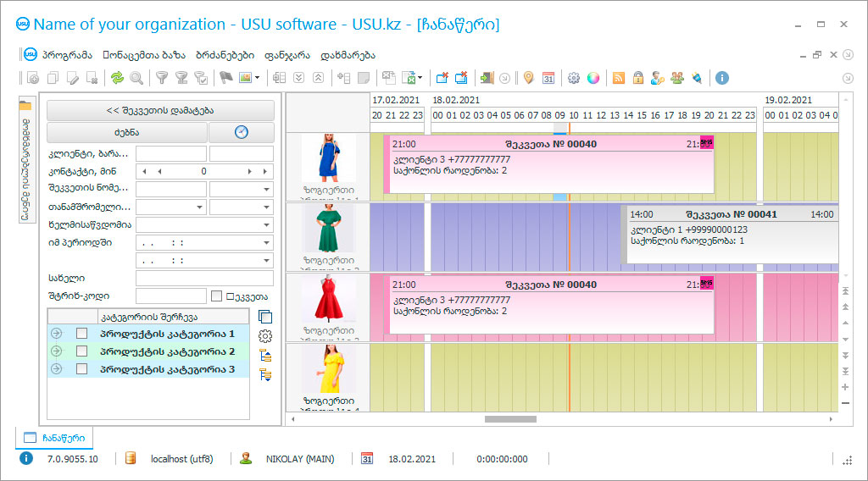Open the image toolbar icon dropdown arrow

coord(258,79)
